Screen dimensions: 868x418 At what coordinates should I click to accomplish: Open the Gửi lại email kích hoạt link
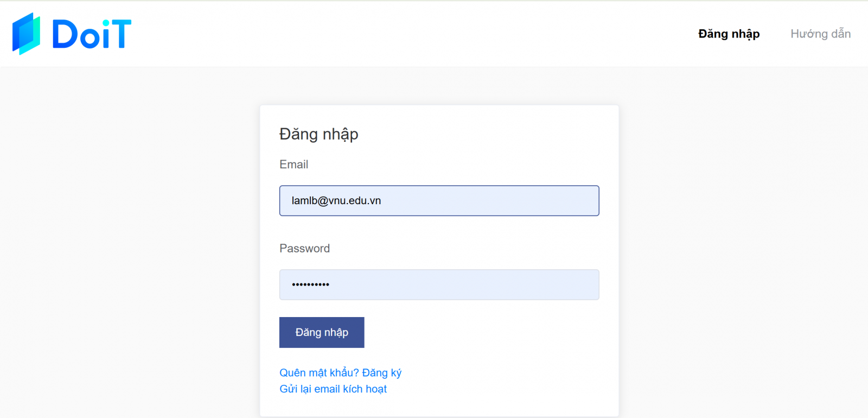(x=333, y=389)
